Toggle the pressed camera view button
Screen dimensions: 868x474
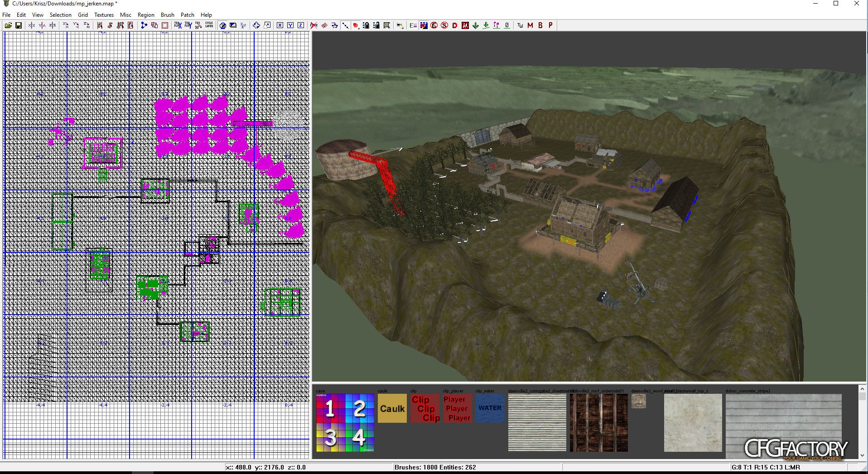(x=222, y=25)
